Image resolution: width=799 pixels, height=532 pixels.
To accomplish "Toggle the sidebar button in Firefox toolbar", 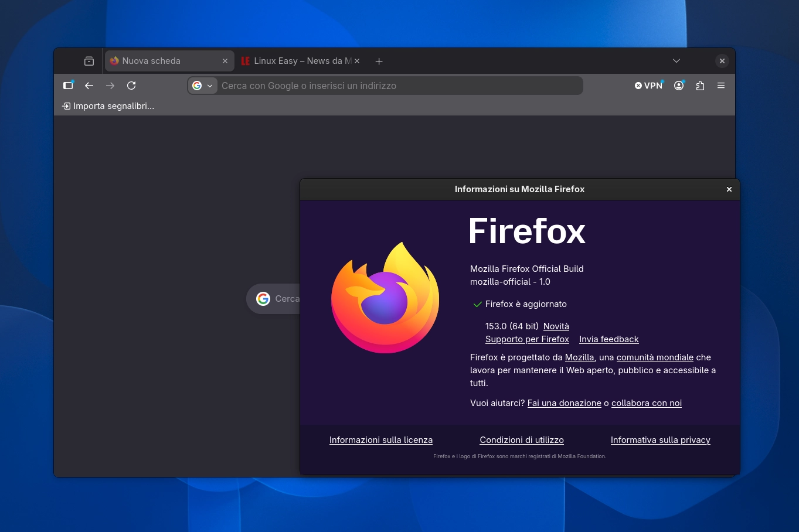I will [x=68, y=86].
